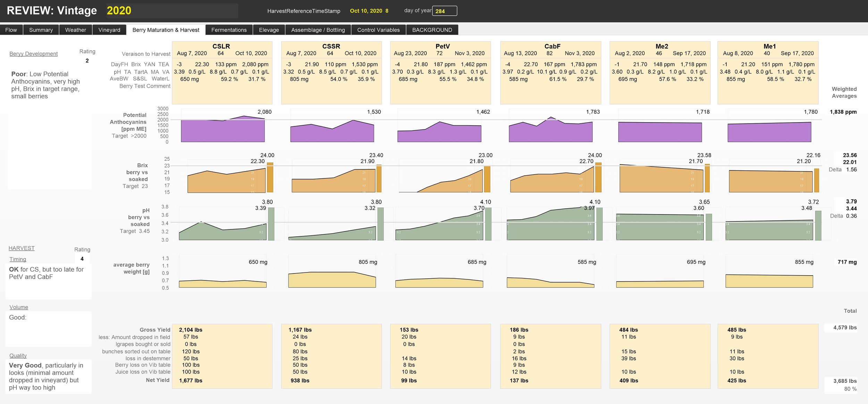Viewport: 868px width, 404px height.
Task: Open the Volume link
Action: pyautogui.click(x=19, y=307)
